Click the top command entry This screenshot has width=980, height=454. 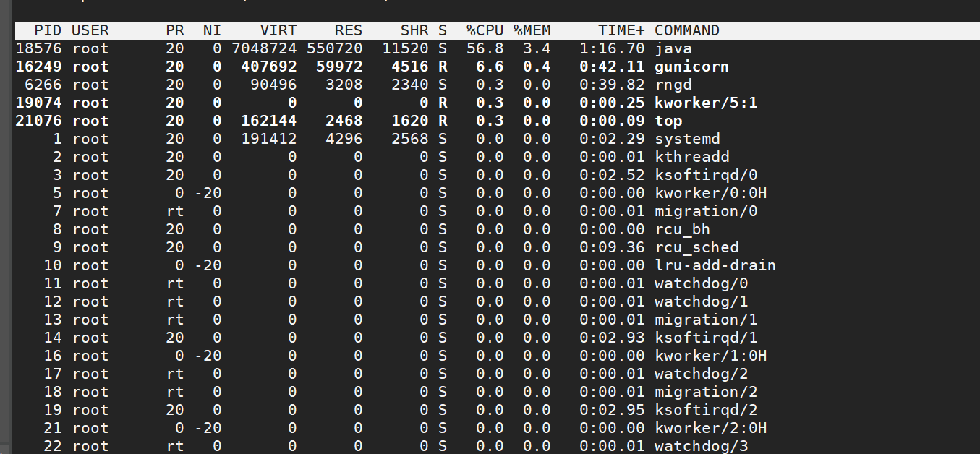pyautogui.click(x=668, y=121)
